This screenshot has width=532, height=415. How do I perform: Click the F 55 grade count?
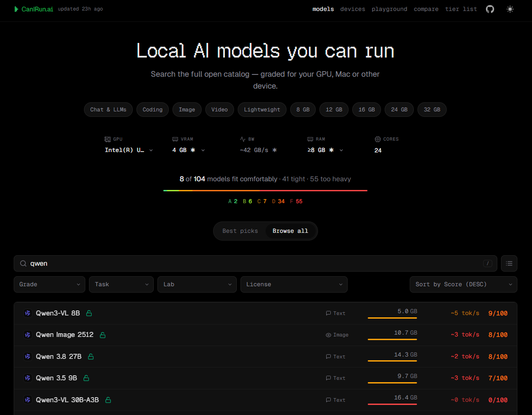(296, 201)
